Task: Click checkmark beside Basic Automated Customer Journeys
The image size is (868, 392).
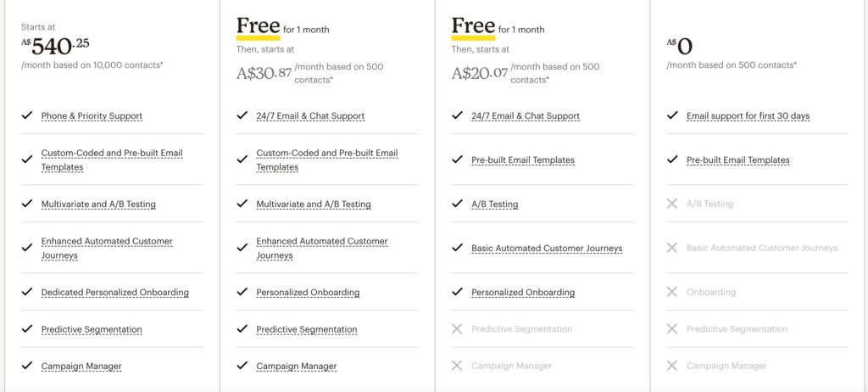Action: click(457, 248)
